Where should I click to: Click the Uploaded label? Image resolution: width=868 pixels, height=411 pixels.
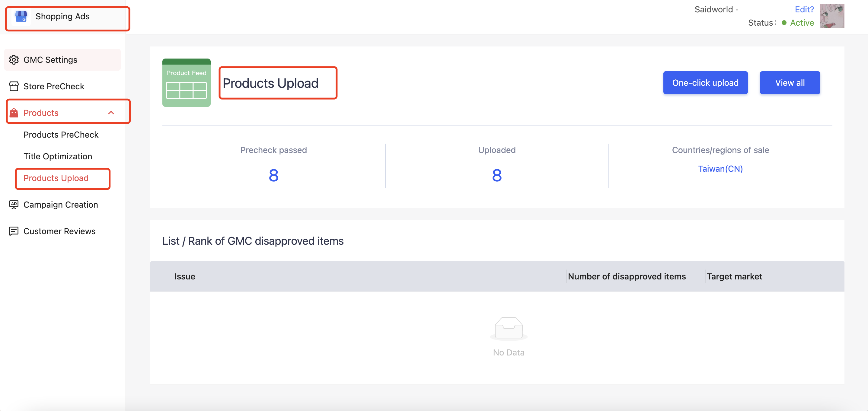pyautogui.click(x=497, y=150)
